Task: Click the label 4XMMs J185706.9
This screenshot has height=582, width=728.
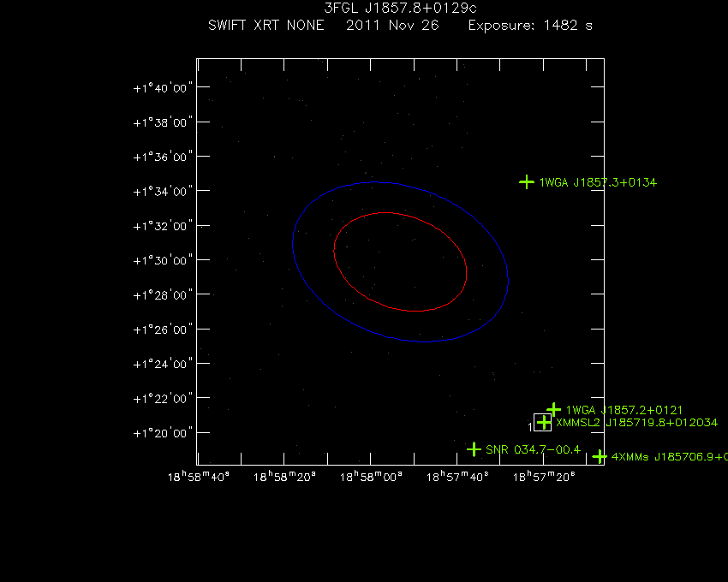Action: (670, 457)
